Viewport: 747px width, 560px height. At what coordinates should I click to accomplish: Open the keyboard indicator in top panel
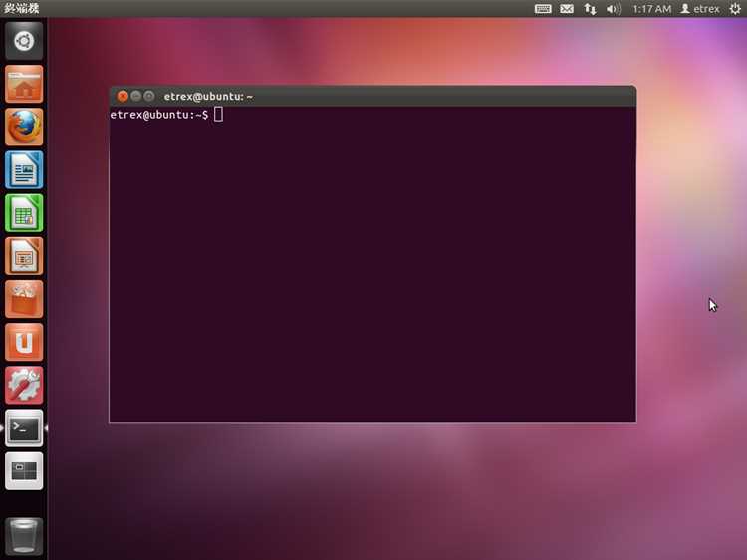tap(543, 9)
